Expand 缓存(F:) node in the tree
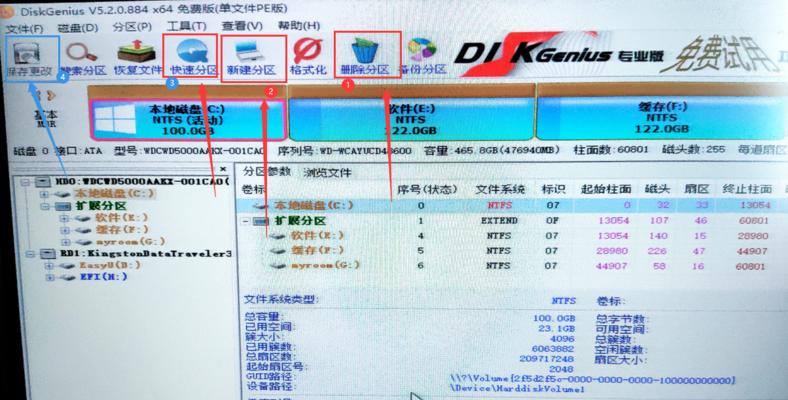The height and width of the screenshot is (400, 788). (64, 230)
